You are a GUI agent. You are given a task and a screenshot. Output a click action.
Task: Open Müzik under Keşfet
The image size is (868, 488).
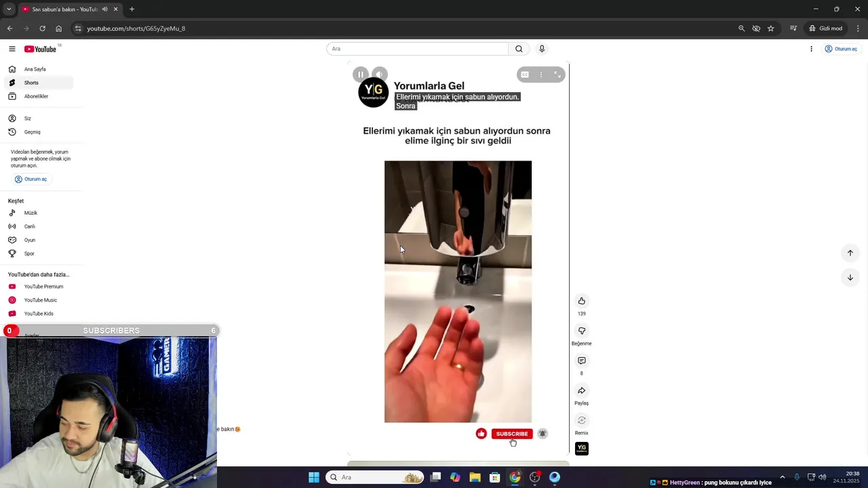coord(37,213)
